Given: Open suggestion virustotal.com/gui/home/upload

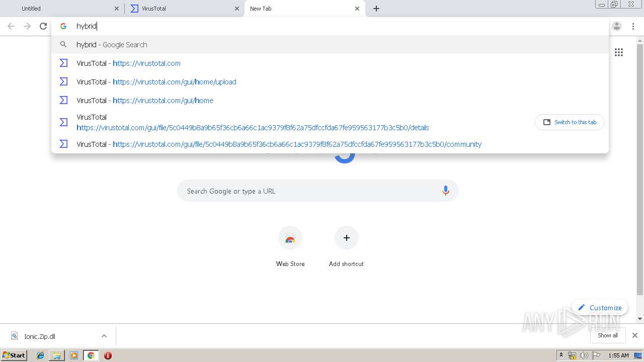Looking at the screenshot, I should pyautogui.click(x=330, y=82).
